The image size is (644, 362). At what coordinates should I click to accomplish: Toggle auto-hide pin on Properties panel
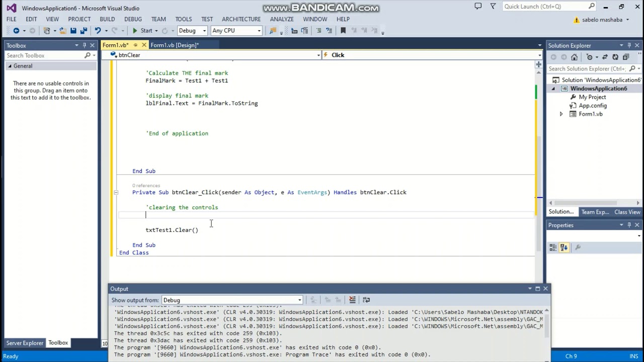(629, 225)
